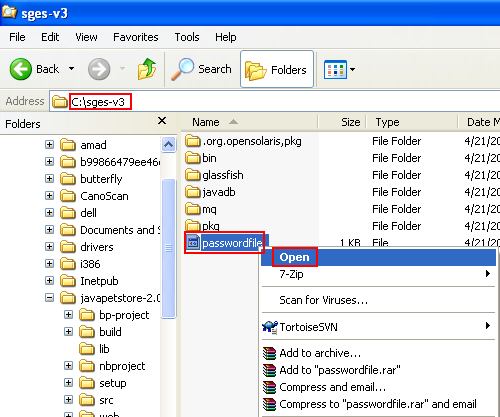Viewport: 500px width, 417px height.
Task: Close the Folders pane with X
Action: 162,121
